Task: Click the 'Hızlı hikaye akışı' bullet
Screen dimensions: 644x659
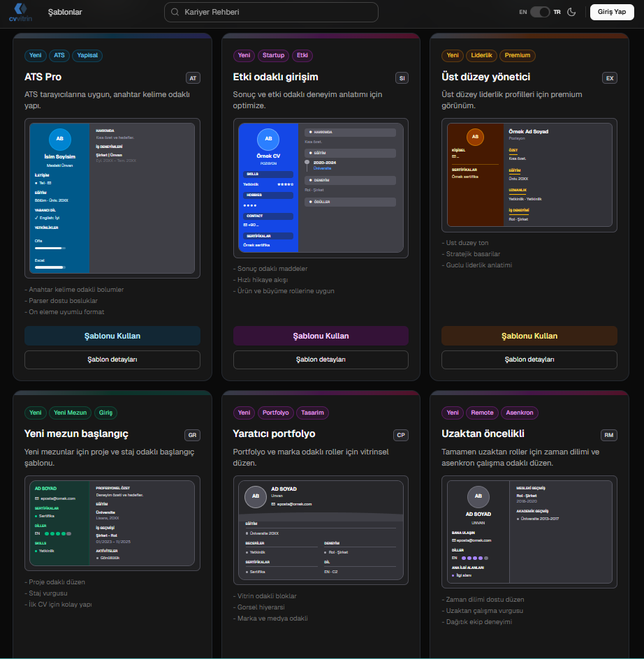Action: [x=261, y=280]
